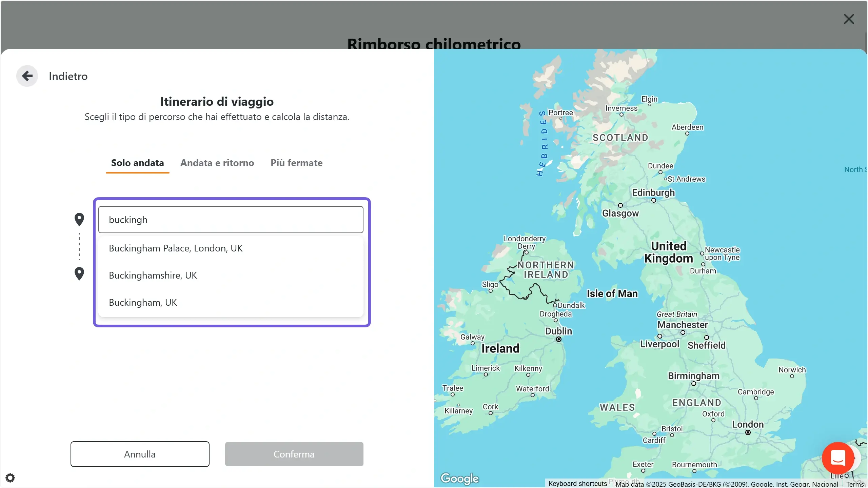Image resolution: width=868 pixels, height=488 pixels.
Task: Click Aberdeen label on the map
Action: click(687, 127)
